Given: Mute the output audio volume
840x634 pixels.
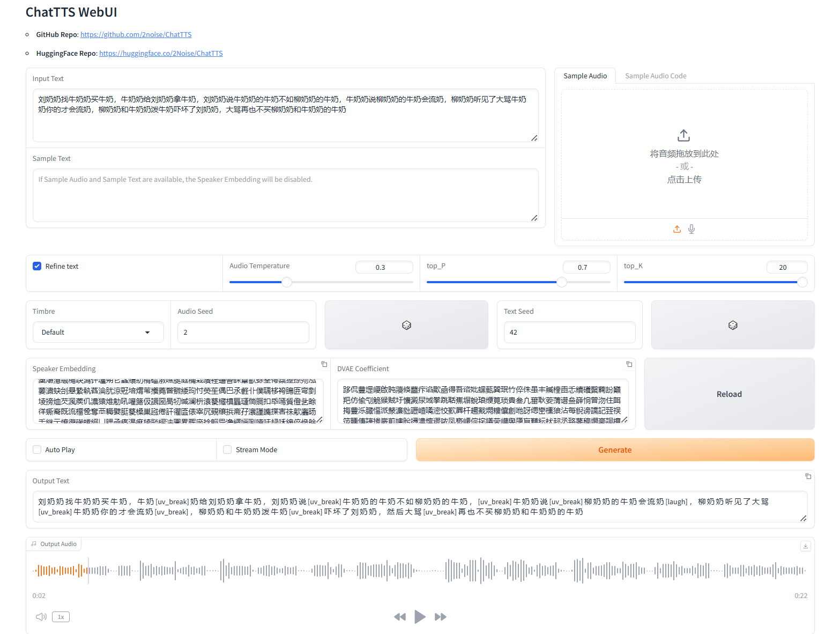Looking at the screenshot, I should tap(41, 617).
